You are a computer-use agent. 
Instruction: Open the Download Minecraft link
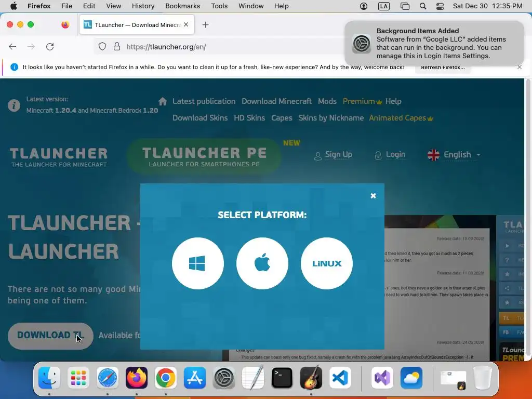[276, 101]
